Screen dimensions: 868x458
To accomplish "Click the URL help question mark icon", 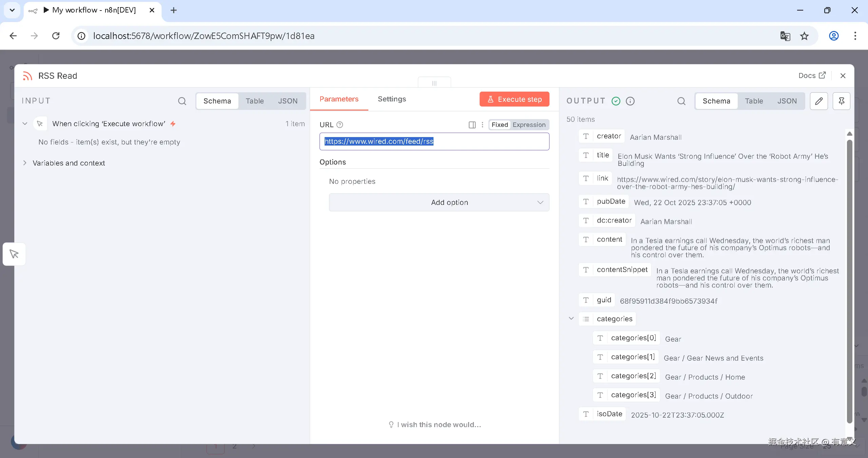I will tap(340, 125).
